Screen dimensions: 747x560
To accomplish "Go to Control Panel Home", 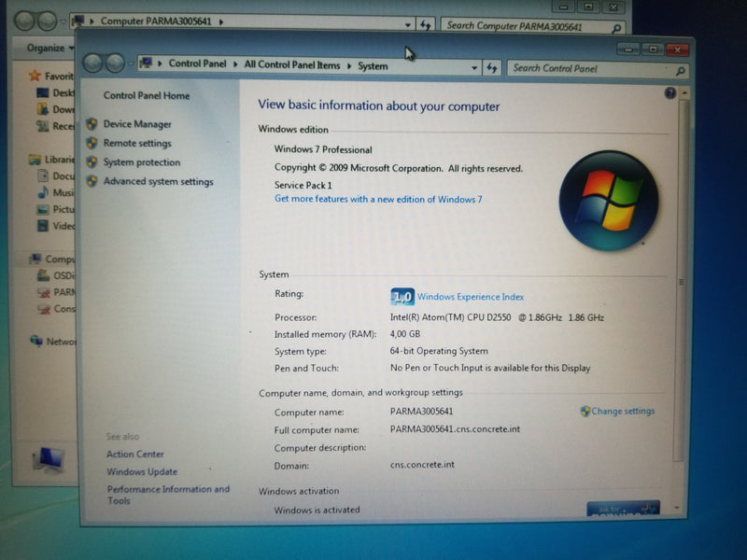I will coord(146,95).
